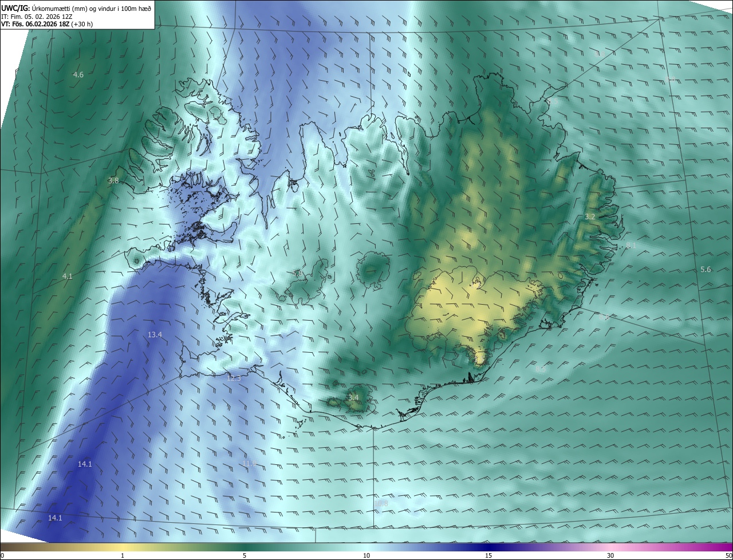Click the 5 tick on the color scale
733x560 pixels.
[245, 555]
